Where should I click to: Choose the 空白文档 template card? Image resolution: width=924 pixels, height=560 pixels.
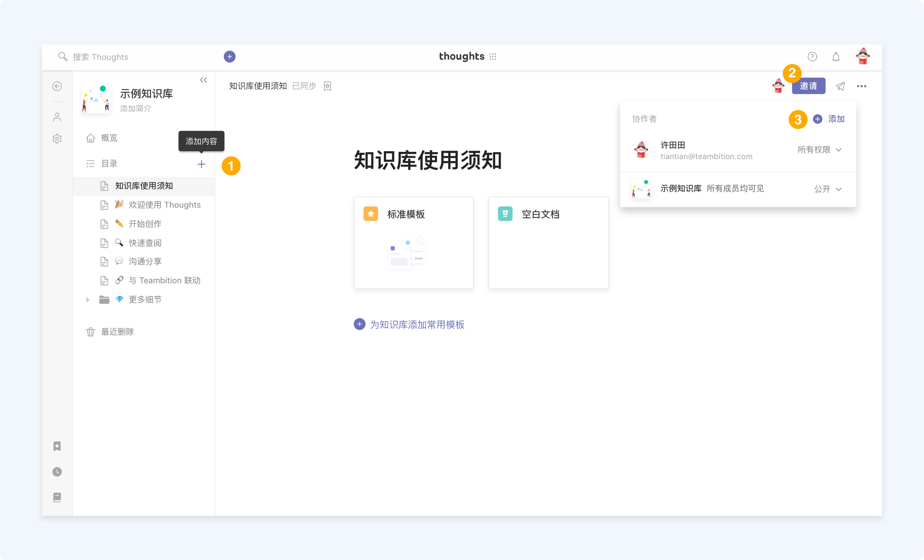point(548,243)
